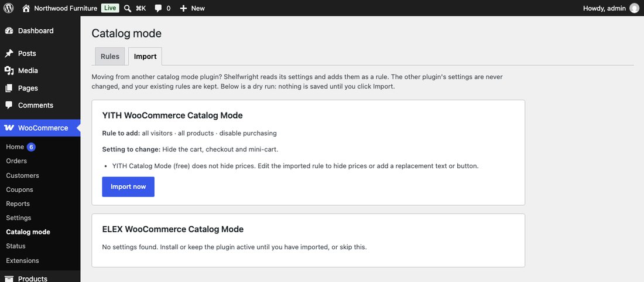Screen dimensions: 644x282
Task: Select the Import tab
Action: click(145, 56)
